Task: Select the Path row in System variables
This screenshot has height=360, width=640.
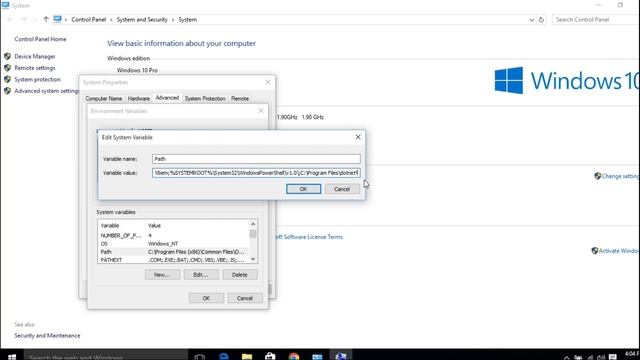Action: (173, 252)
